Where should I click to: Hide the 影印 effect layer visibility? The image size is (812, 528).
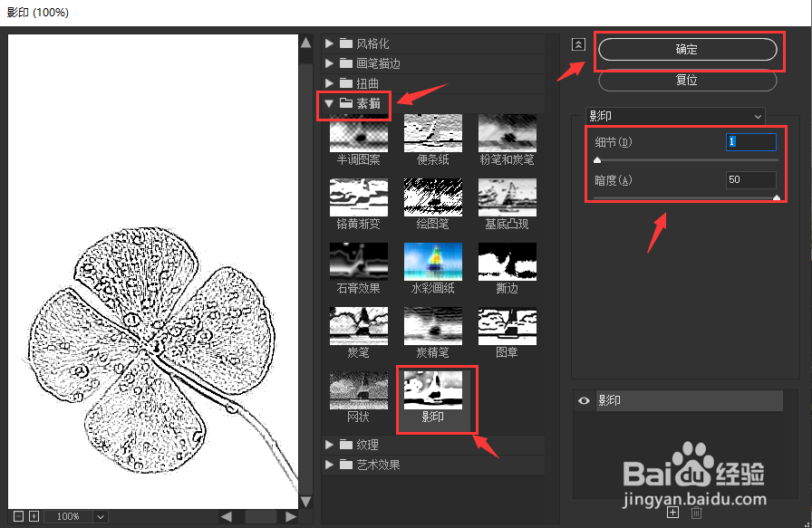[x=583, y=400]
